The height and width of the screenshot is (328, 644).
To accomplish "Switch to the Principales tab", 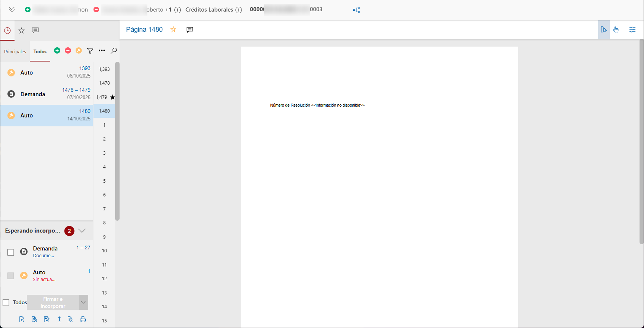I will click(15, 52).
